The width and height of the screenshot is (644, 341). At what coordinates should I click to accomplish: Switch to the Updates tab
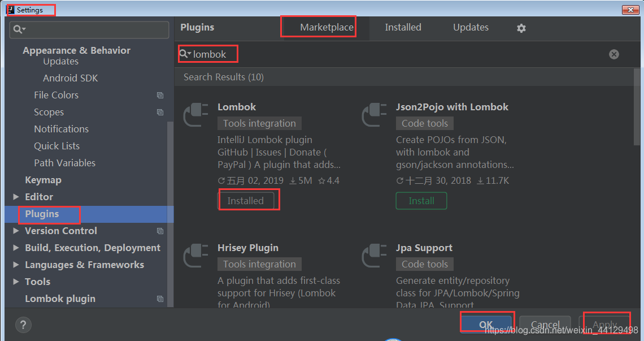(x=471, y=27)
